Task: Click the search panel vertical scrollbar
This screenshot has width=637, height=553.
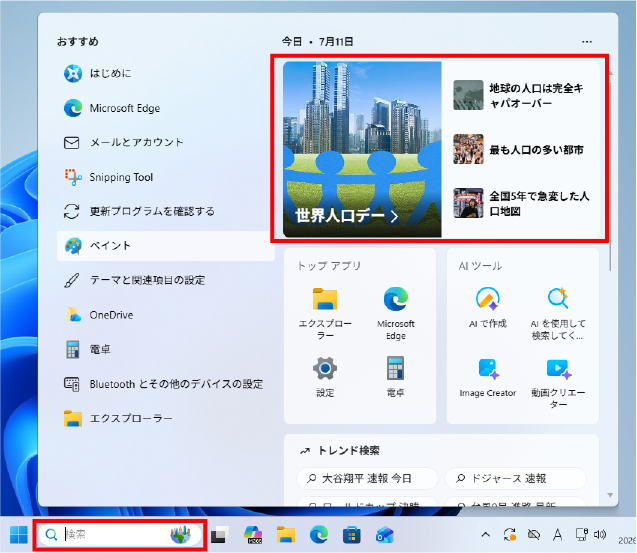Action: (610, 175)
